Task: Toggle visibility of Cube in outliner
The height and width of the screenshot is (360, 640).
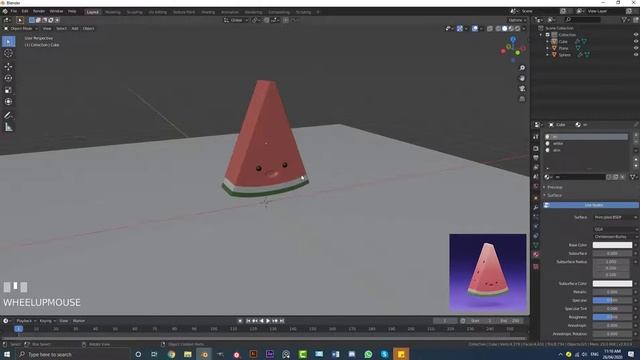Action: click(x=636, y=41)
